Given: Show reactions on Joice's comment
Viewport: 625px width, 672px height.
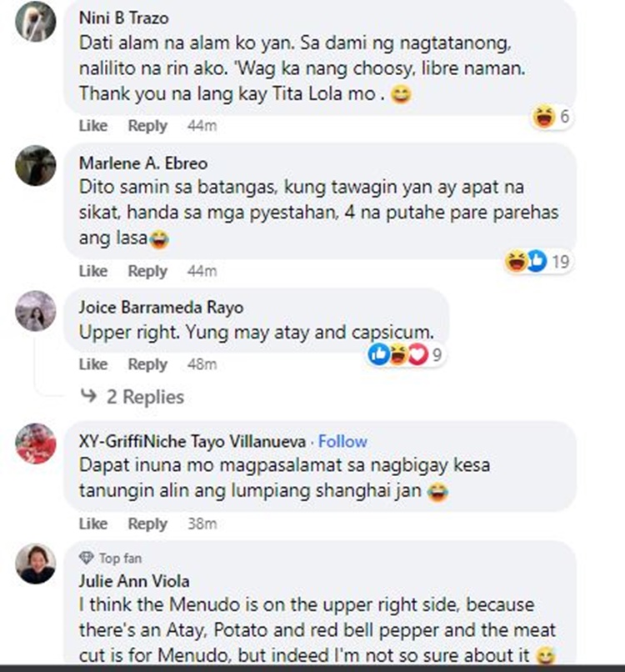Looking at the screenshot, I should click(x=405, y=354).
